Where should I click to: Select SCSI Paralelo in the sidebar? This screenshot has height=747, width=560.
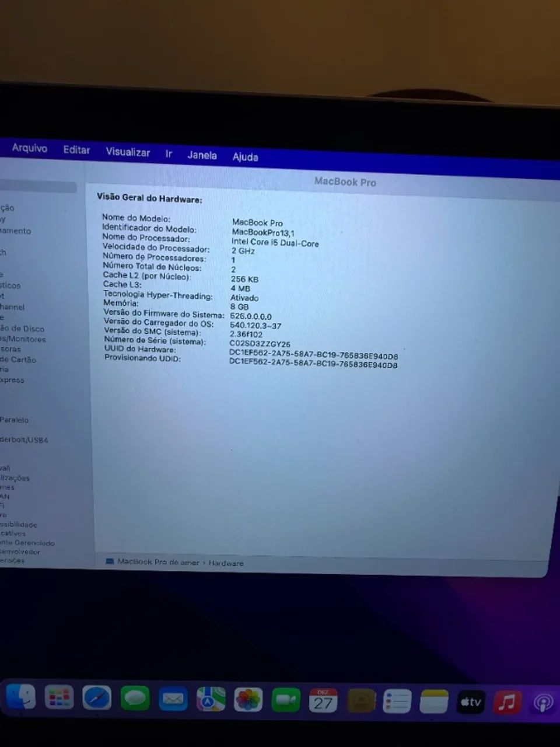point(15,420)
